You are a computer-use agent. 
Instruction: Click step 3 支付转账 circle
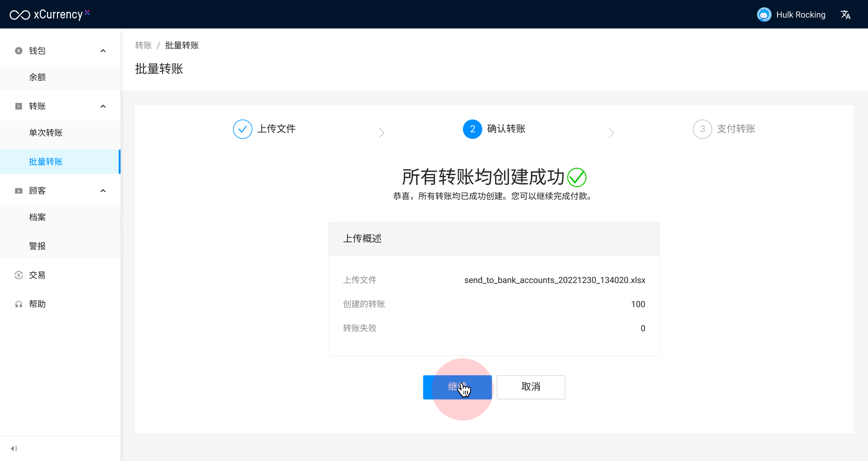pos(702,129)
